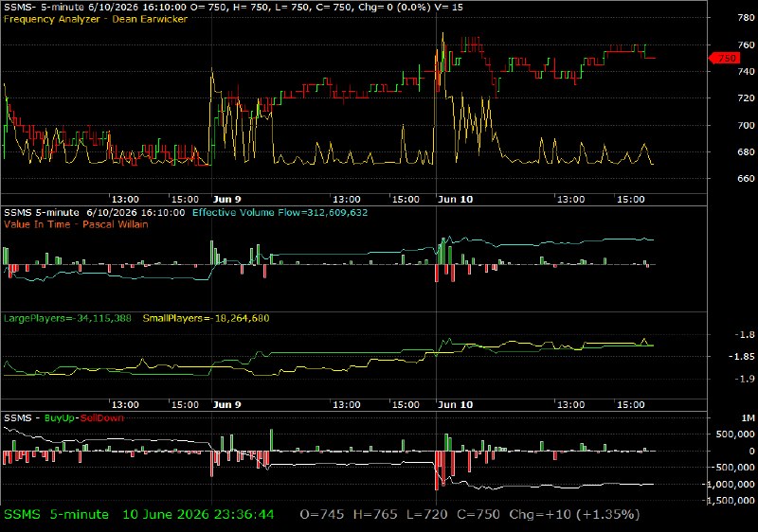Viewport: 758px width, 532px height.
Task: Click 'C=750' in the status bar
Action: (x=478, y=515)
